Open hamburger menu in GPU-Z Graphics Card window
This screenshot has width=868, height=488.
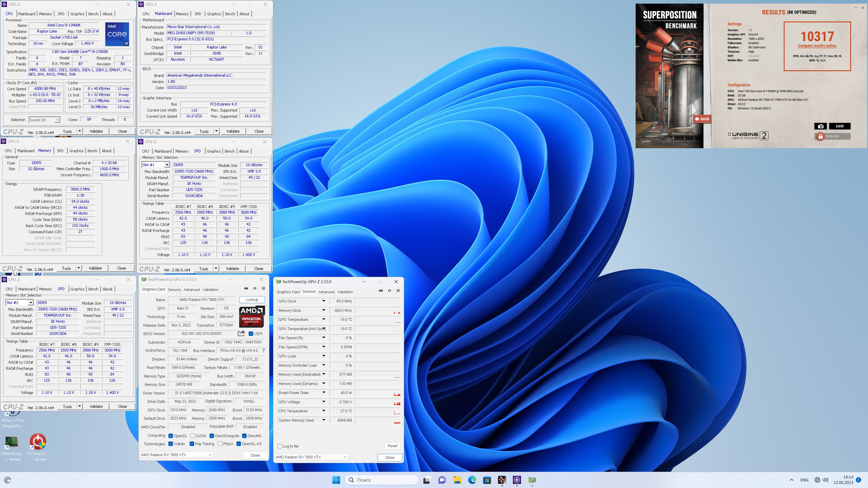(x=264, y=288)
